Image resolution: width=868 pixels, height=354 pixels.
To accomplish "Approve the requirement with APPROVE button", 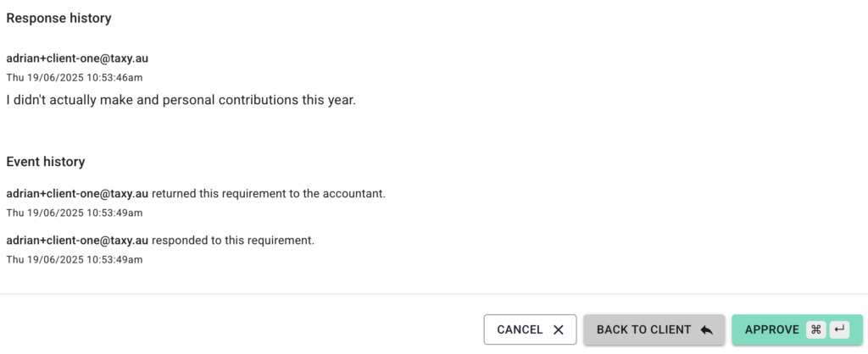I will pos(771,329).
